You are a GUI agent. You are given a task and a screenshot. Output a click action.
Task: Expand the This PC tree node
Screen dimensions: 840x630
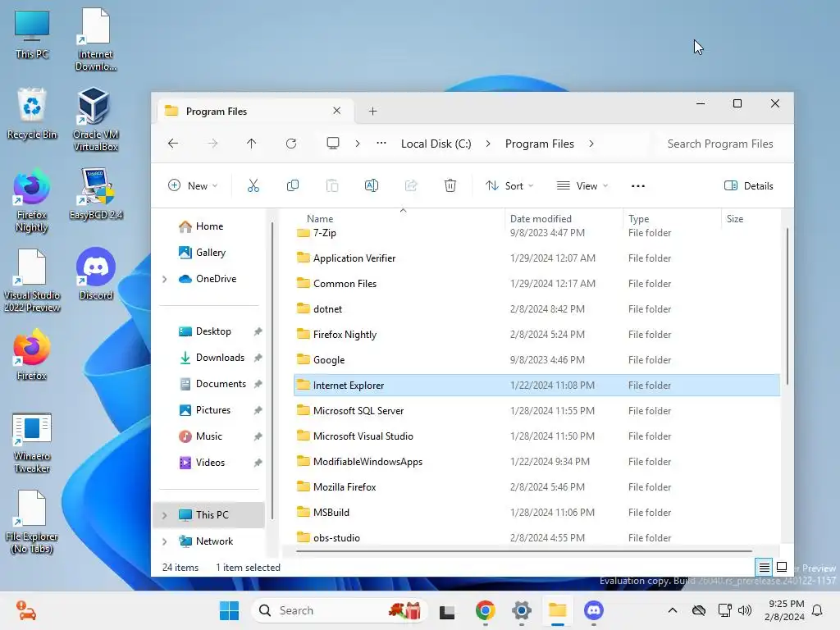point(164,515)
